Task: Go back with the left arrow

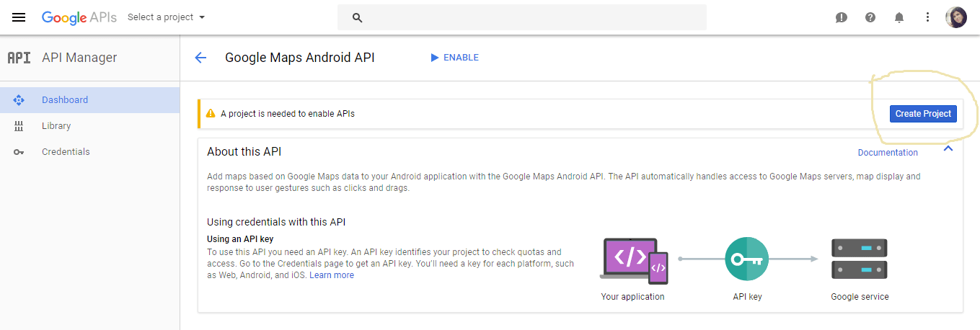Action: pyautogui.click(x=200, y=58)
